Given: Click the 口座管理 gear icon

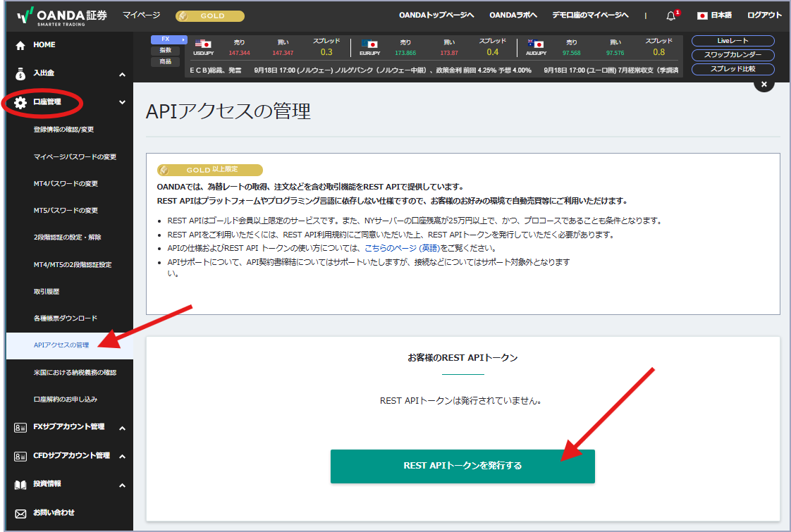Looking at the screenshot, I should pos(20,103).
